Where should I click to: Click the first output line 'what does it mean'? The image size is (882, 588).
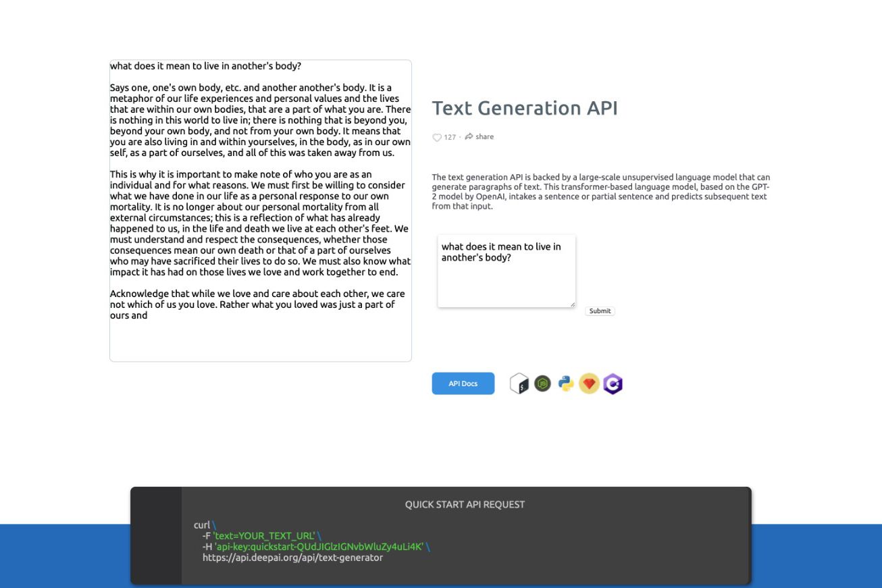click(x=205, y=66)
